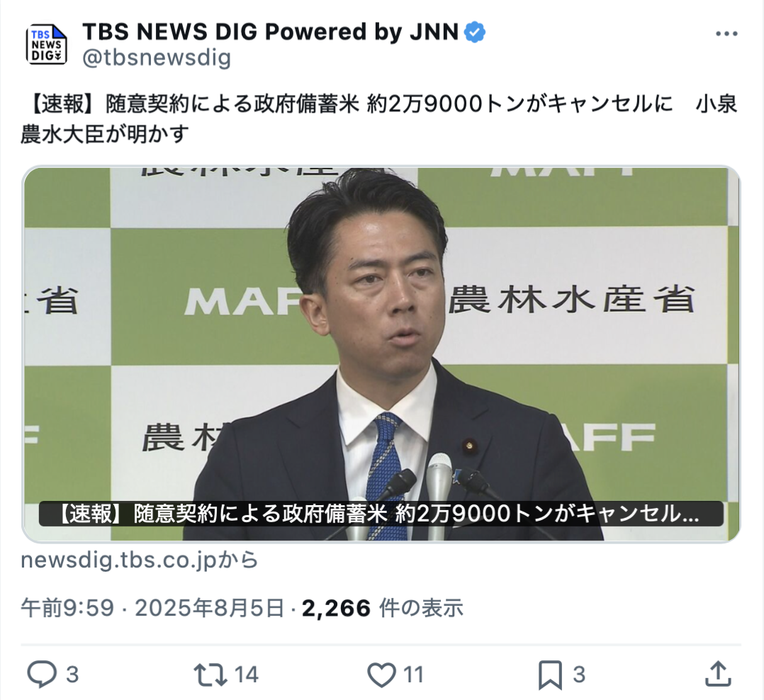764x700 pixels.
Task: Click the 速報 headline caption overlay
Action: pyautogui.click(x=381, y=514)
